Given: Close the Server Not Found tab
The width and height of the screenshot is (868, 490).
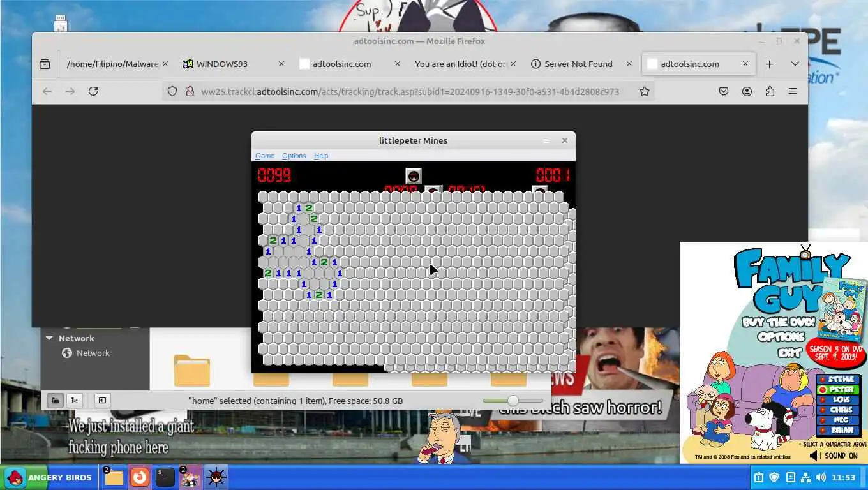Looking at the screenshot, I should pyautogui.click(x=629, y=64).
